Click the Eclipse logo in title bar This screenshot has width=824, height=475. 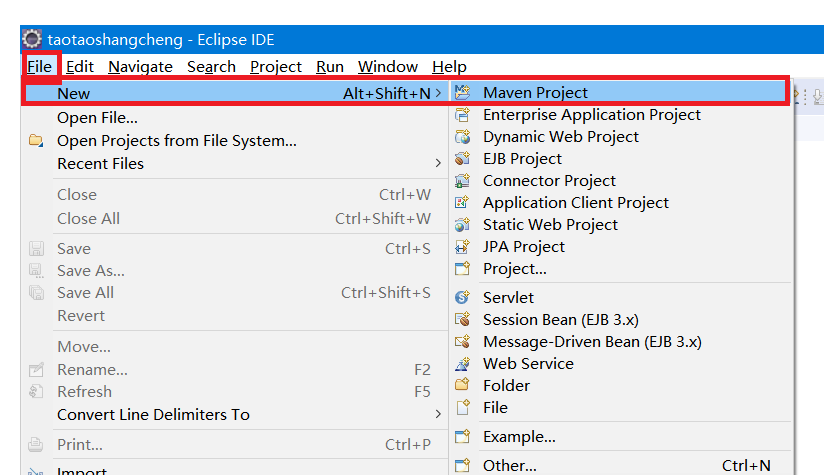point(32,39)
